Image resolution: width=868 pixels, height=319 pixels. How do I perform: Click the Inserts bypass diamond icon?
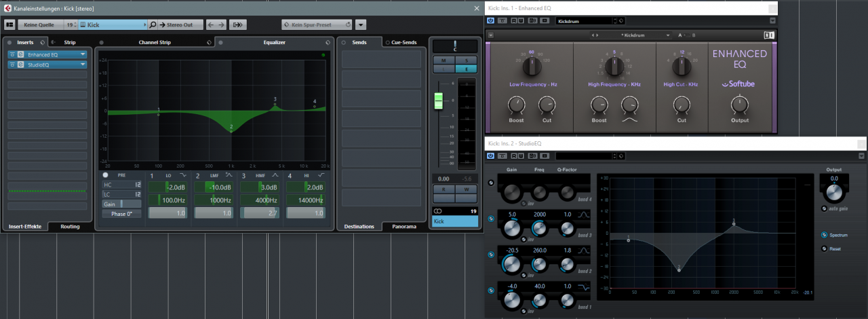(42, 42)
